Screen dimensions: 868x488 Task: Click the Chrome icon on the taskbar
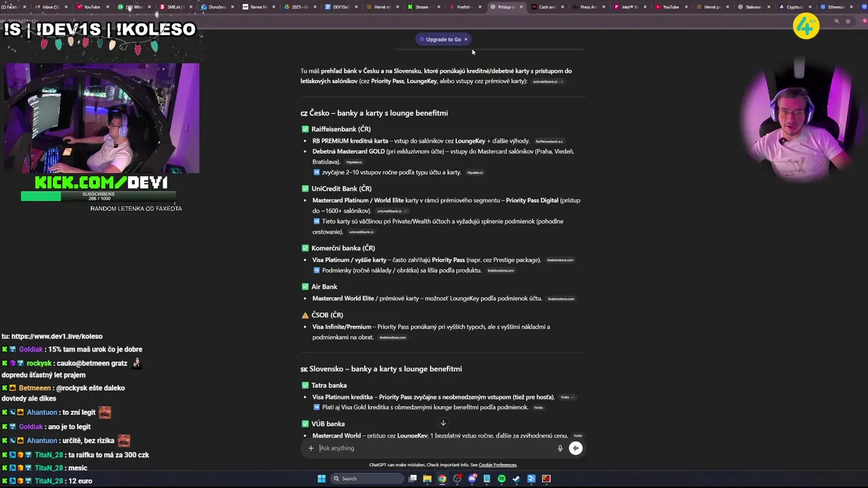click(x=442, y=479)
